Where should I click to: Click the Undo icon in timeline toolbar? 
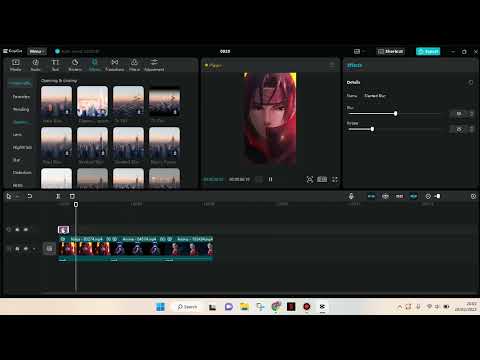pyautogui.click(x=29, y=196)
